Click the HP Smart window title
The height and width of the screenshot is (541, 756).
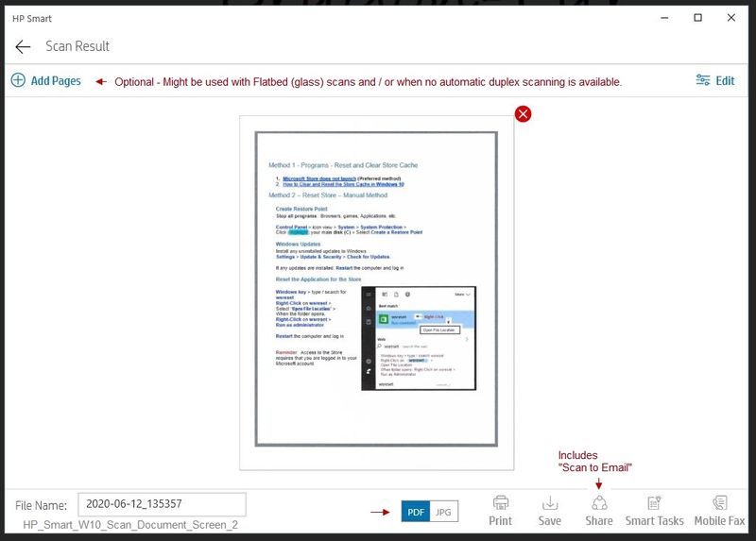point(32,19)
